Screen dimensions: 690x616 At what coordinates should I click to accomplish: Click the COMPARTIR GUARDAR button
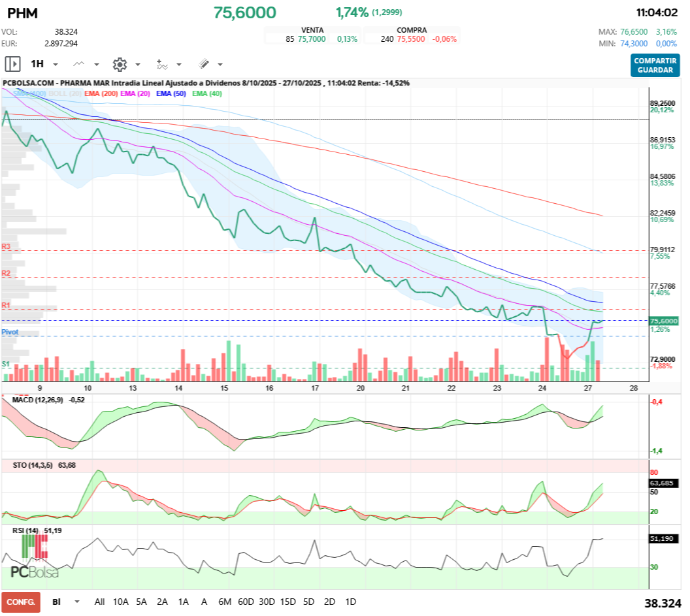pos(655,65)
